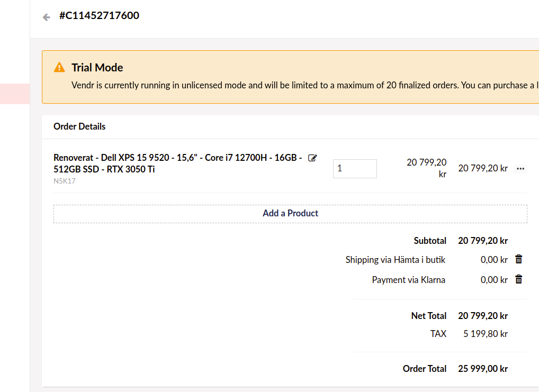Go back using the back arrow
Viewport: 539px width, 392px height.
tap(46, 17)
